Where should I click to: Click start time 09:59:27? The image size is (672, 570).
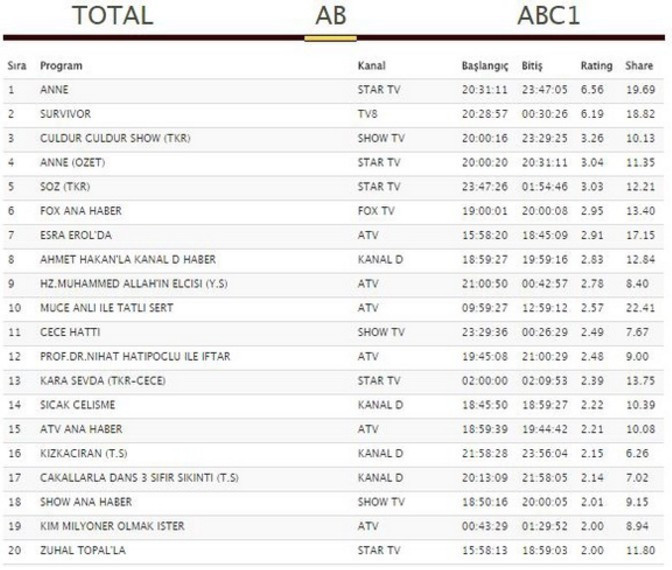pos(484,308)
